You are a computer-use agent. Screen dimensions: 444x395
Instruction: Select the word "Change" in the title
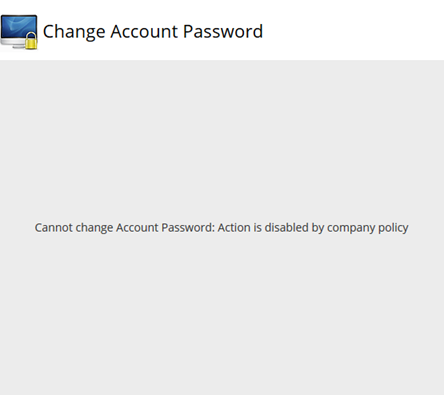pyautogui.click(x=74, y=32)
